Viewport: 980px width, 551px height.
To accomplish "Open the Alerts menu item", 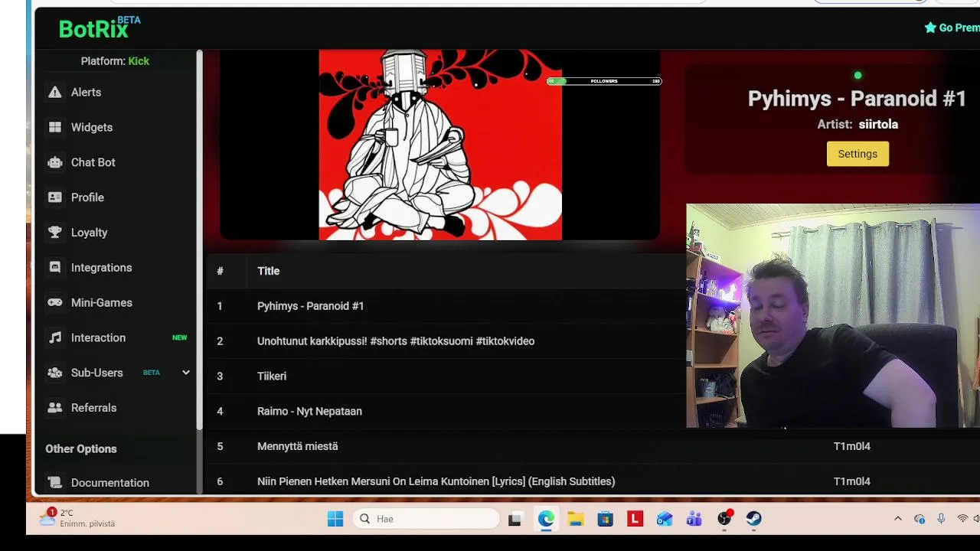I will [86, 92].
